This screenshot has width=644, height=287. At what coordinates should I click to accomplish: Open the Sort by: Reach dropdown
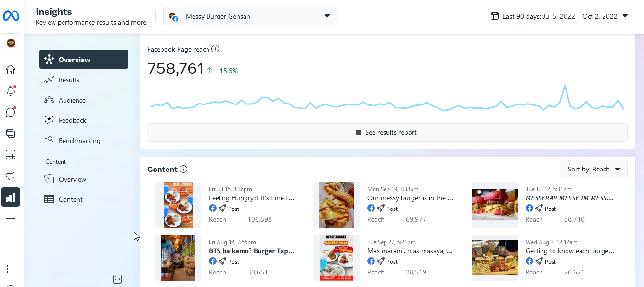tap(593, 169)
